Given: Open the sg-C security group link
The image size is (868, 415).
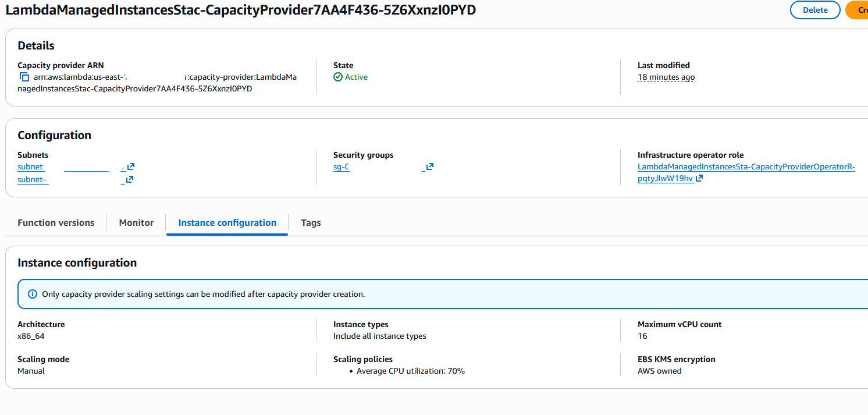Looking at the screenshot, I should [x=341, y=166].
